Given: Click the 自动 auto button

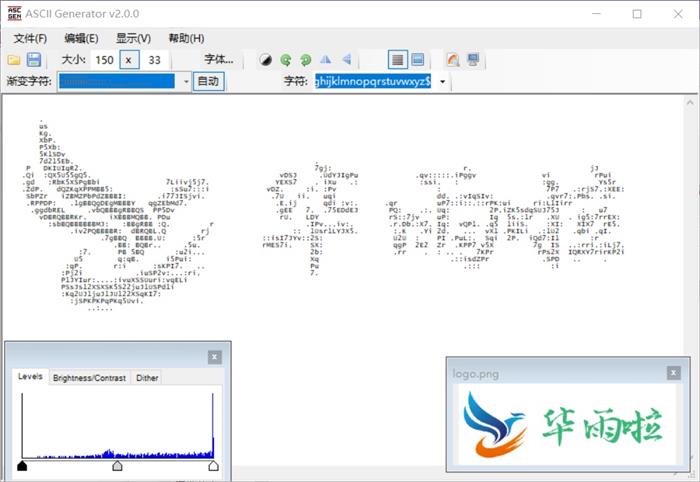Looking at the screenshot, I should [x=208, y=82].
